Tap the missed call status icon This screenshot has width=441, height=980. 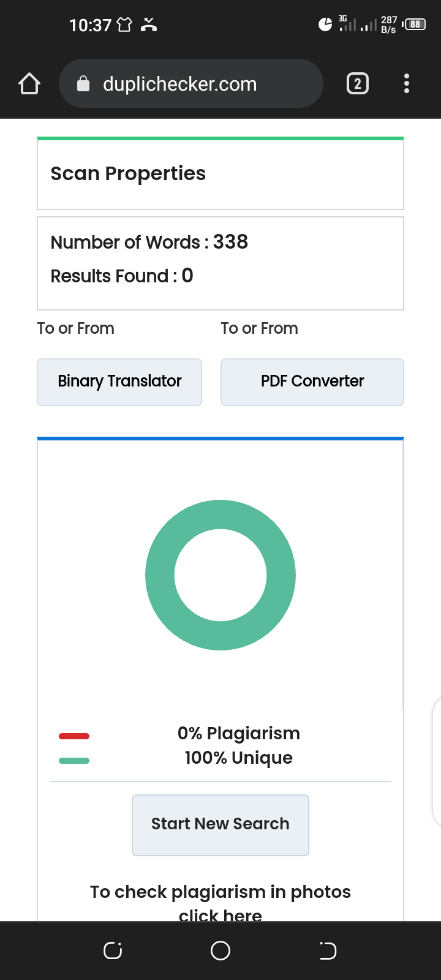coord(149,24)
